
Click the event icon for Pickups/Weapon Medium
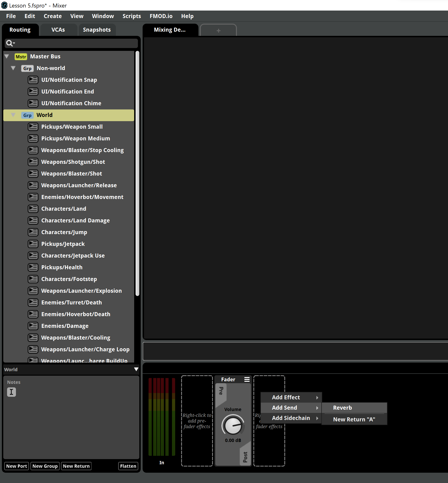pos(33,139)
